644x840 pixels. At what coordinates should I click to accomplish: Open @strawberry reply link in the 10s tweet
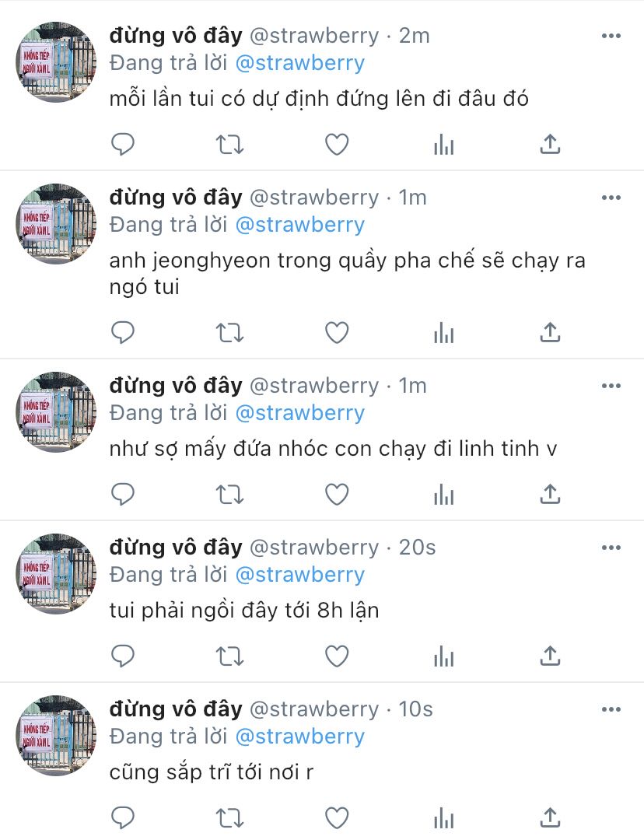point(300,737)
